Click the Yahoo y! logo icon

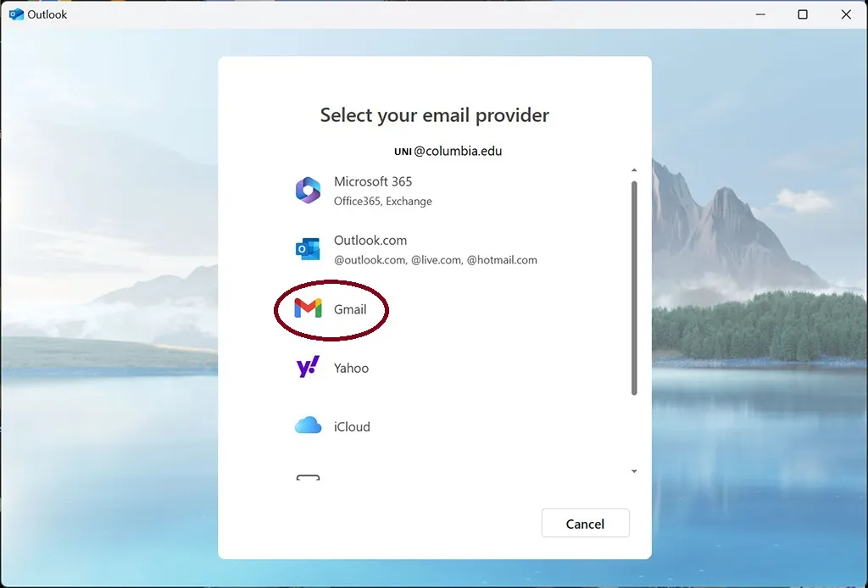308,367
